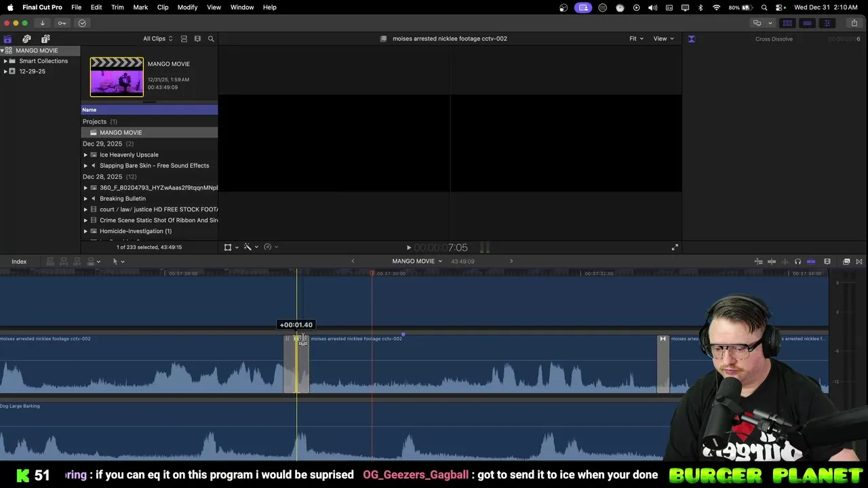Open the File menu
The width and height of the screenshot is (868, 488).
click(x=77, y=7)
